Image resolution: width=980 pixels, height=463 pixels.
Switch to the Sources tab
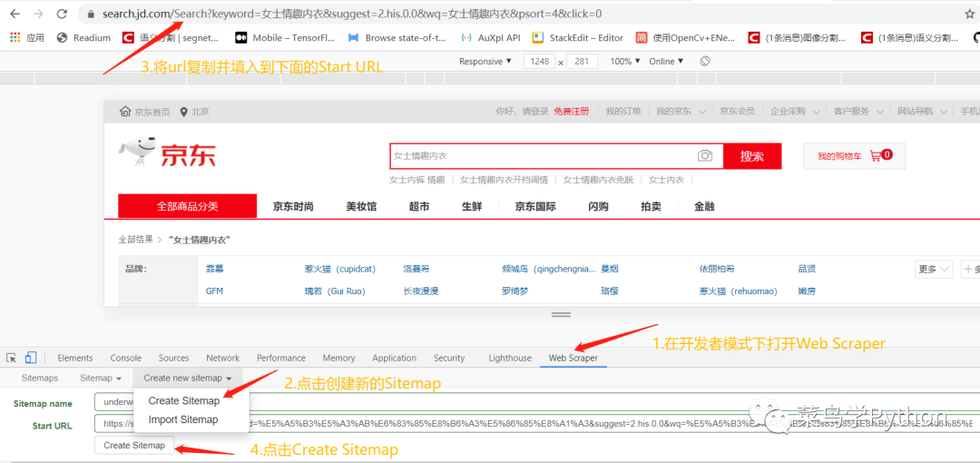pos(173,358)
